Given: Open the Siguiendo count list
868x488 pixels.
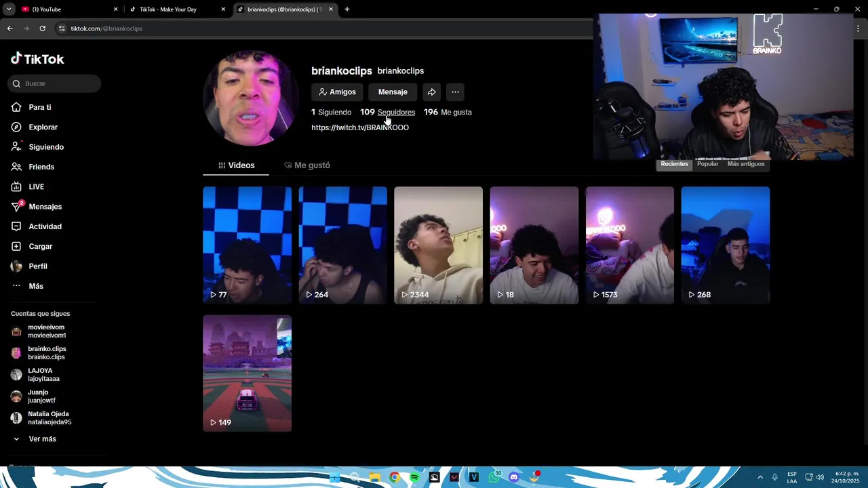Looking at the screenshot, I should point(331,113).
